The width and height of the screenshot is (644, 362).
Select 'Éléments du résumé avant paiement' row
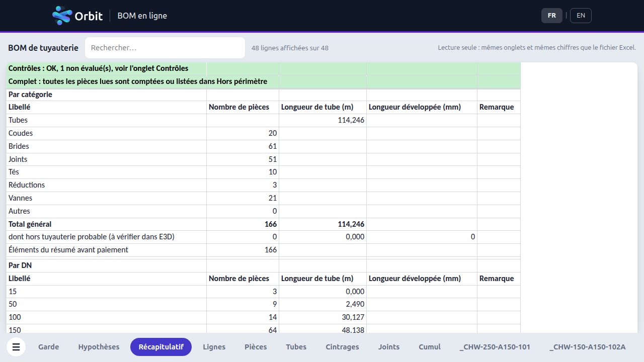(x=263, y=250)
